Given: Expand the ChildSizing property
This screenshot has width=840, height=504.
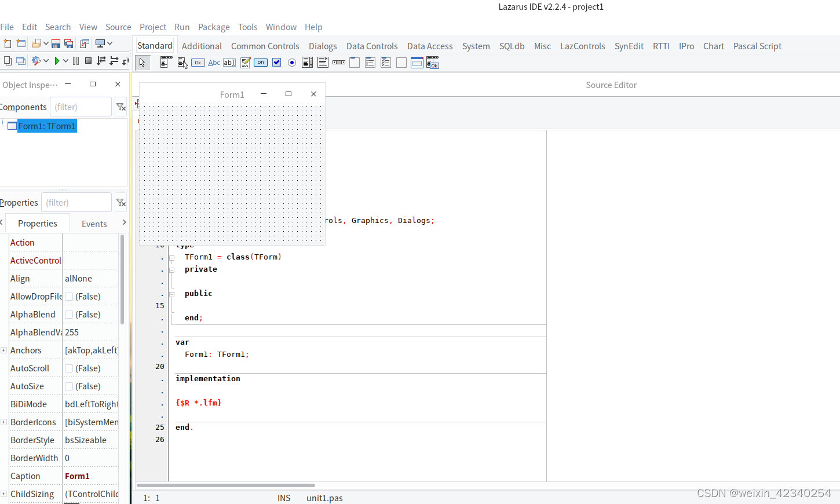Looking at the screenshot, I should click(3, 494).
